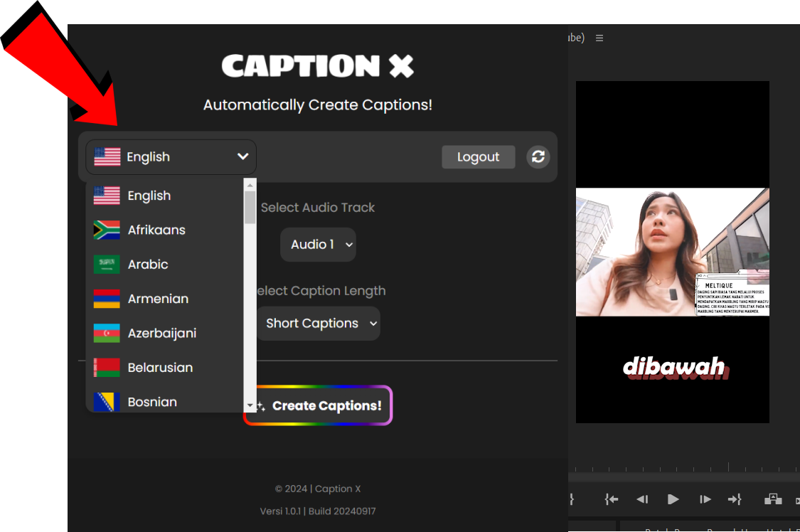Choose Belarusian from the dropdown list

160,368
